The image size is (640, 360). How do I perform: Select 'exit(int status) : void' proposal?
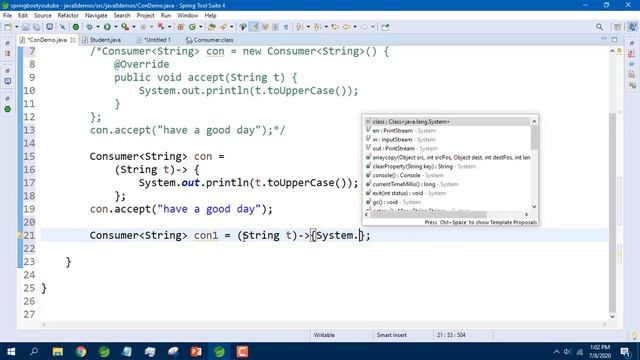tap(447, 193)
